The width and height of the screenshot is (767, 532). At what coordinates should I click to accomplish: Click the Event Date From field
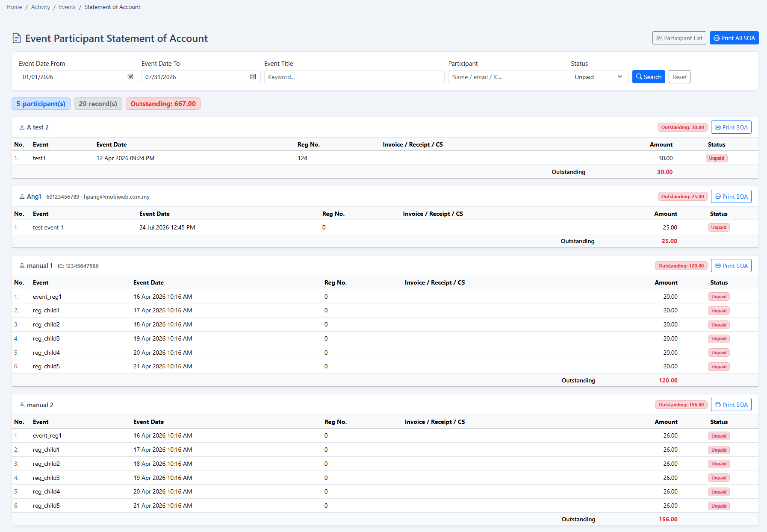(78, 77)
